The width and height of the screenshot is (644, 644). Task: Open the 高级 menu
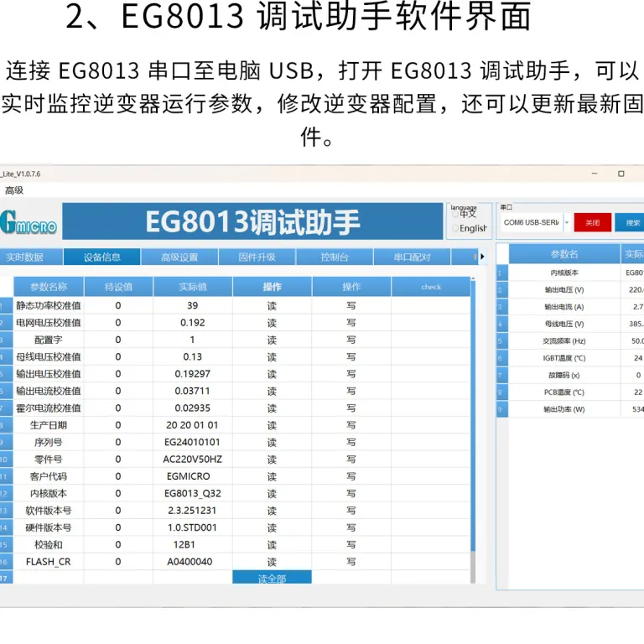(14, 190)
